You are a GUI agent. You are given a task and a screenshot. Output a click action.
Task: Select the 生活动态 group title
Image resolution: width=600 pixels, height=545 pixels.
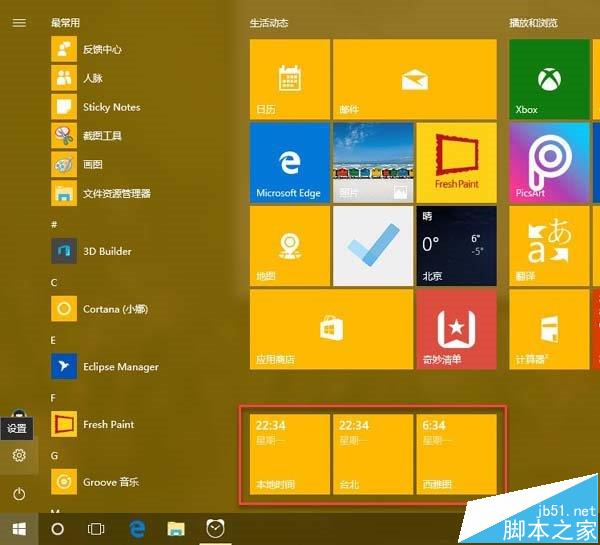[269, 23]
